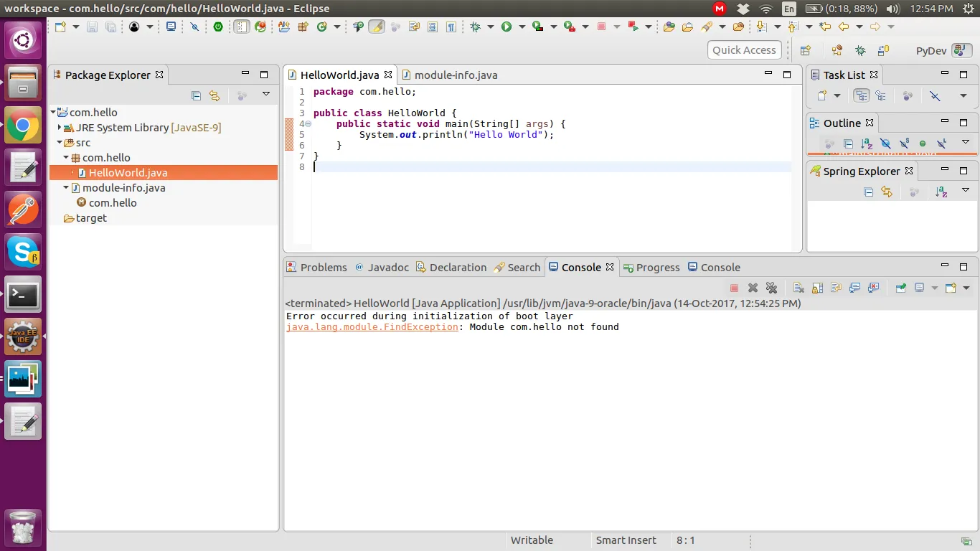Click Collapse All in Package Explorer
This screenshot has width=980, height=551.
click(x=196, y=95)
